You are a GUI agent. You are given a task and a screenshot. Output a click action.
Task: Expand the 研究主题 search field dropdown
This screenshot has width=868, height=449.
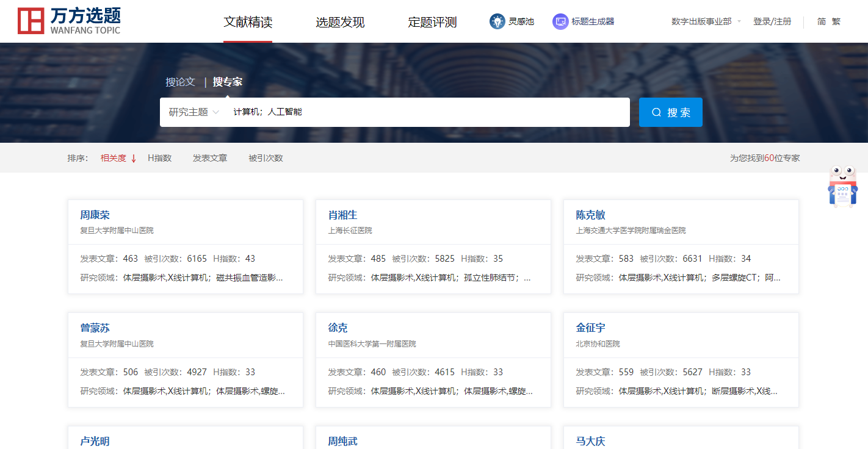pos(193,112)
